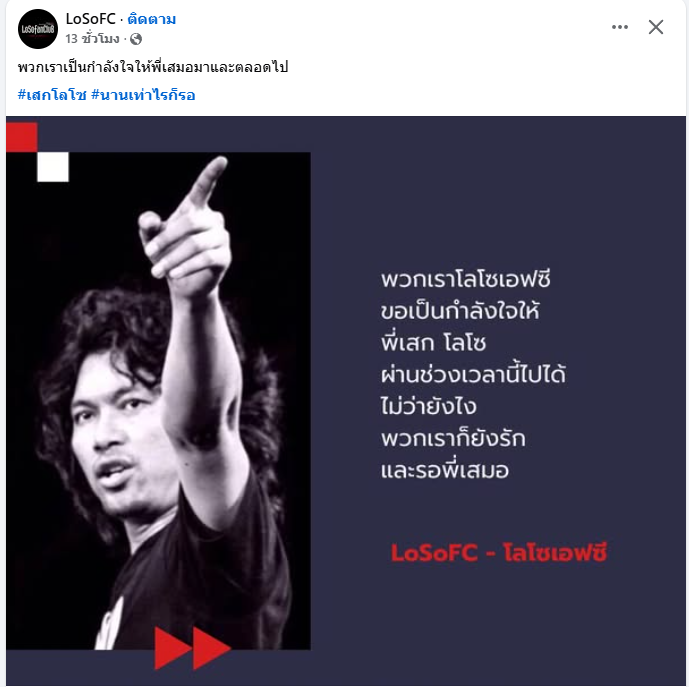This screenshot has height=687, width=689.
Task: Click the white Thai message text block
Action: pyautogui.click(x=473, y=374)
